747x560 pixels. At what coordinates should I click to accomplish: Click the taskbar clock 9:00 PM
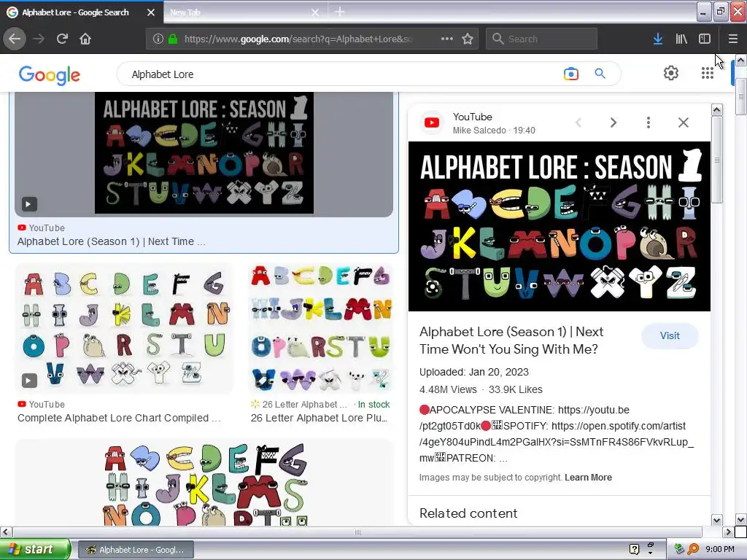pos(720,549)
